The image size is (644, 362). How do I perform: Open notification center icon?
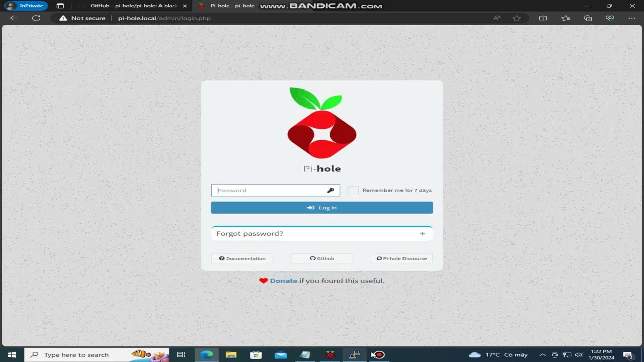pos(628,355)
